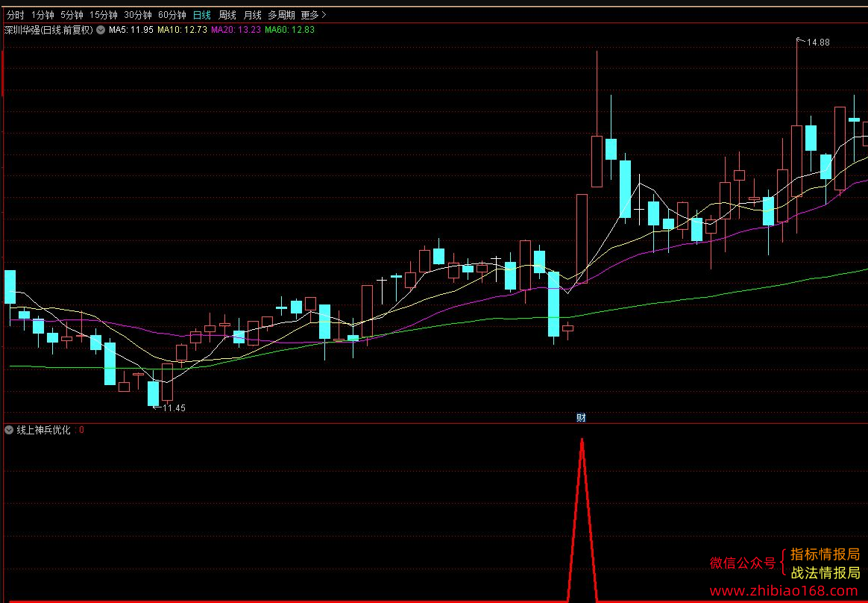Open the 月线 monthly tab
868x603 pixels.
253,15
